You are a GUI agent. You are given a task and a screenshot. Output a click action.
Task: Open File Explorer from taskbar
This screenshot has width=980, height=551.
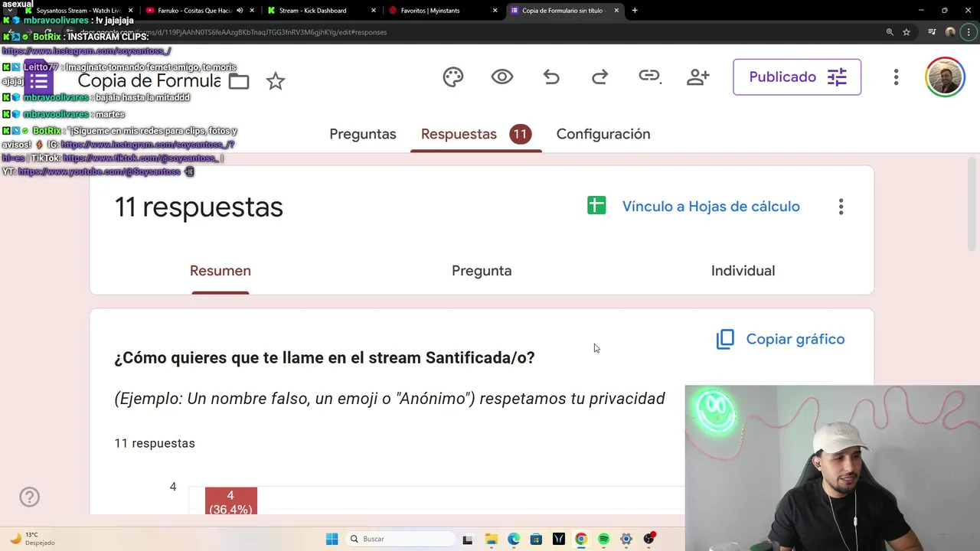(491, 539)
